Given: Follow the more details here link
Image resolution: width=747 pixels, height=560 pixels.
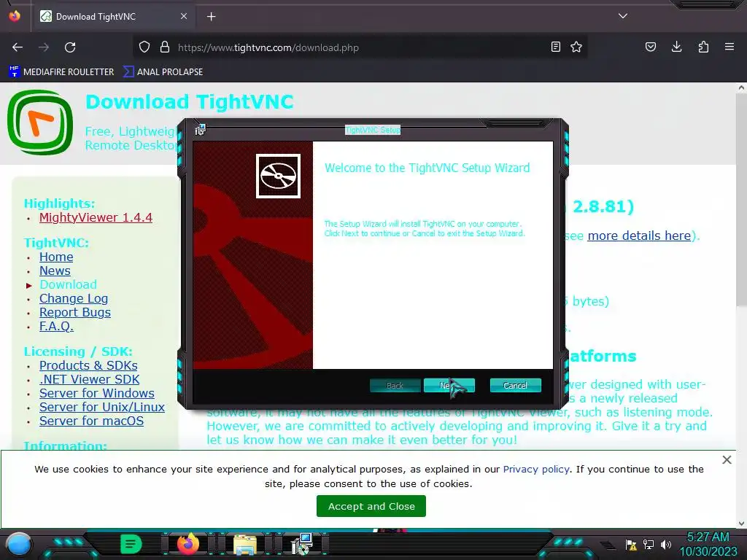Looking at the screenshot, I should click(x=639, y=236).
